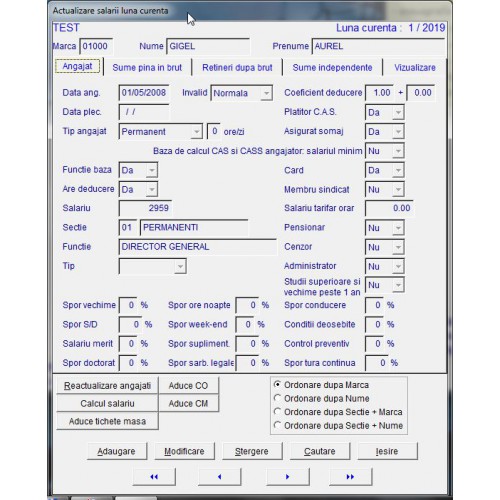Open empty Tip dropdown below Functie
This screenshot has width=500, height=500.
pos(180,266)
